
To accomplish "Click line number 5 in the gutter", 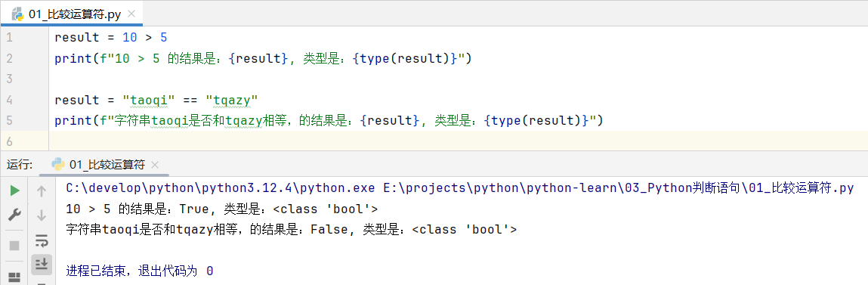I will point(9,120).
